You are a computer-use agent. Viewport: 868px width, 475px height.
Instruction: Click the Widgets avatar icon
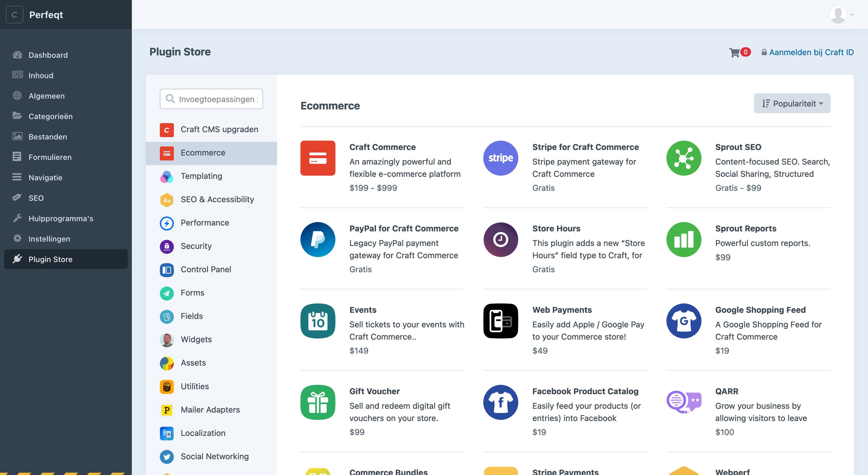click(x=167, y=340)
